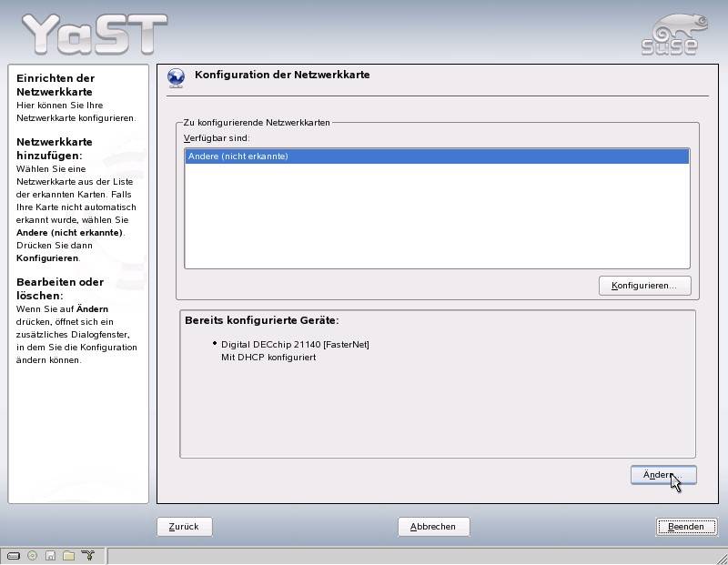Image resolution: width=728 pixels, height=565 pixels.
Task: Click the 'Netzwerkkarte hinzufügen:' help heading
Action: [x=55, y=148]
